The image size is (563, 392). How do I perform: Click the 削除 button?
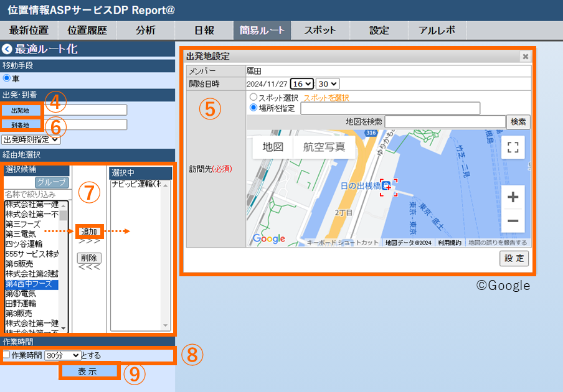[x=89, y=258]
